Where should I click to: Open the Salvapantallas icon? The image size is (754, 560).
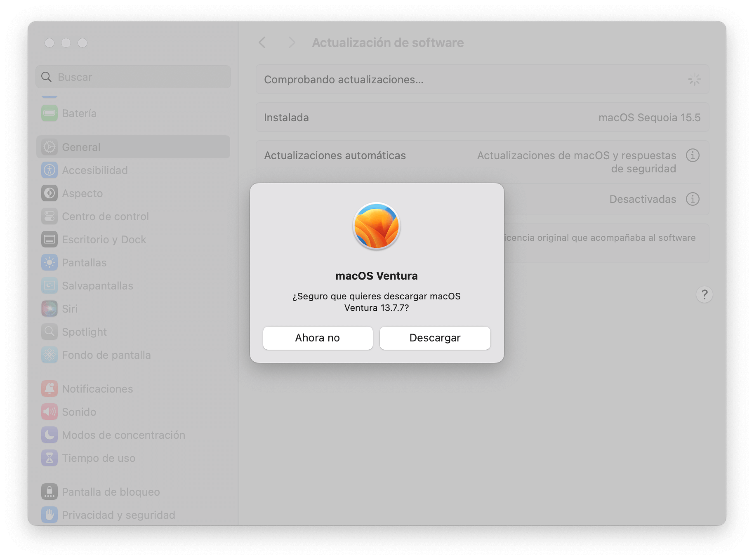(49, 285)
